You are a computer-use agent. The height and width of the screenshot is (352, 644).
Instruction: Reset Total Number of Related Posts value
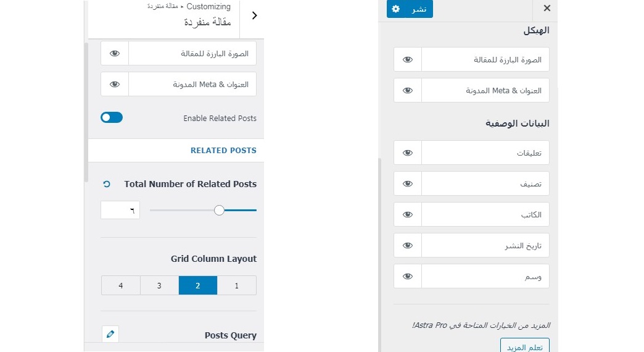tap(106, 184)
